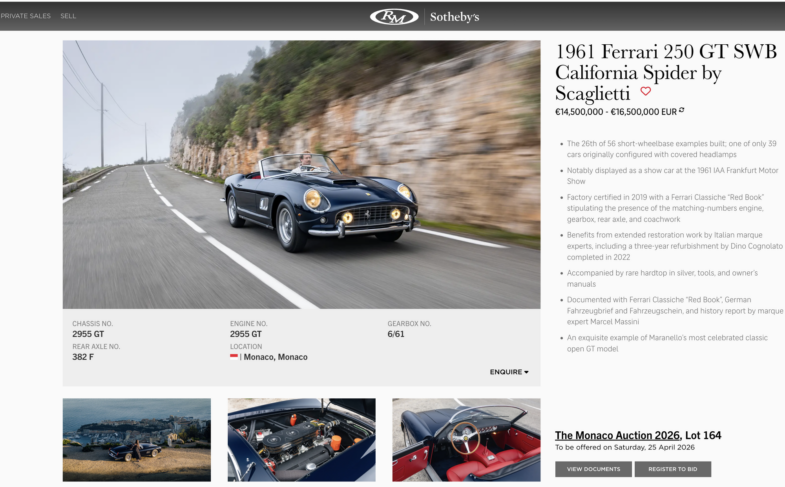Click the bullet about rare hardtop in silver
Viewport: 785px width, 487px height.
tap(662, 278)
